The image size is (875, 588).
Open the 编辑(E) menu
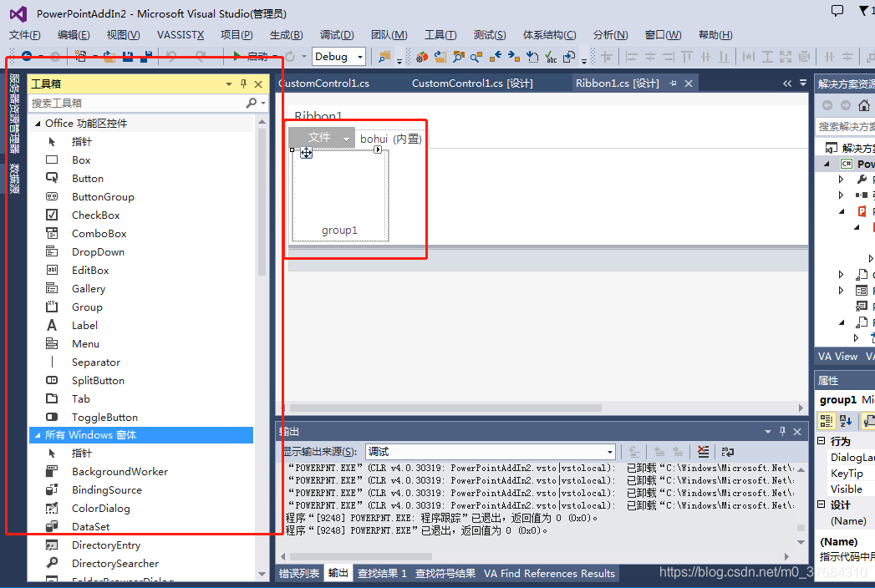coord(74,34)
